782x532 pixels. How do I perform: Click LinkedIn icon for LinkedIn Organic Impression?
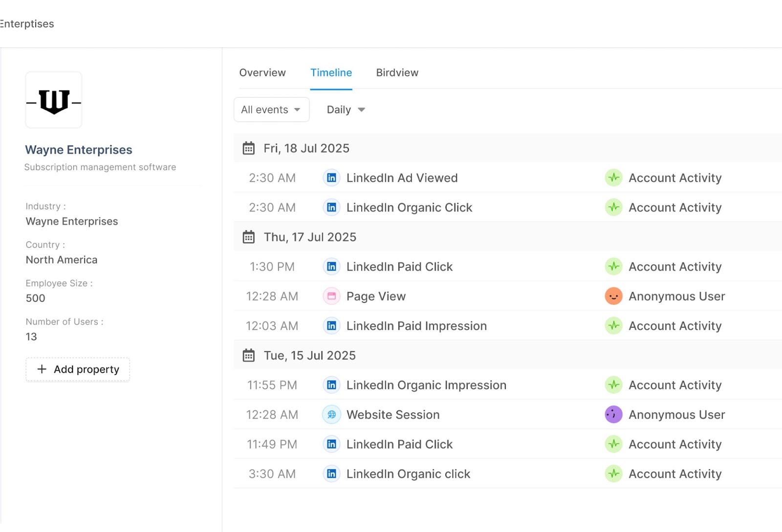(331, 385)
